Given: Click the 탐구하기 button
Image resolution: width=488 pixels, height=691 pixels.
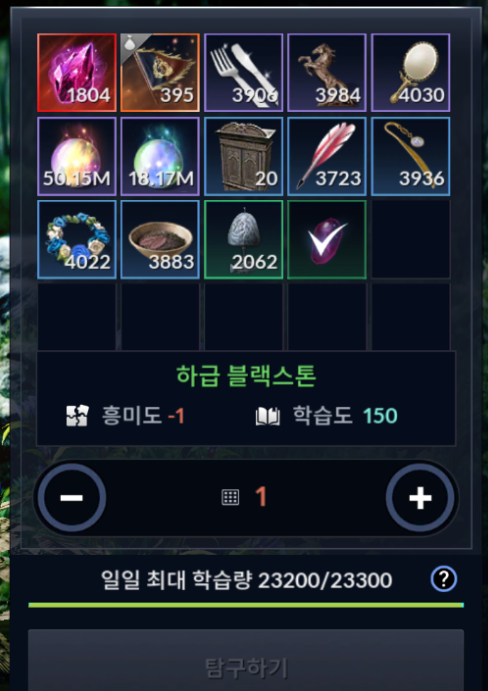Looking at the screenshot, I should (x=246, y=660).
